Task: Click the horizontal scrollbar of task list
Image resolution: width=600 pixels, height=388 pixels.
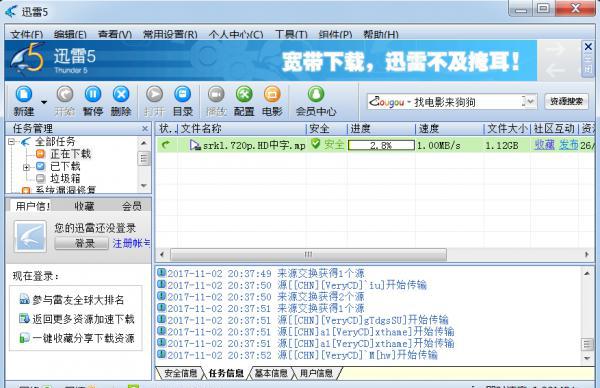Action: 308,254
